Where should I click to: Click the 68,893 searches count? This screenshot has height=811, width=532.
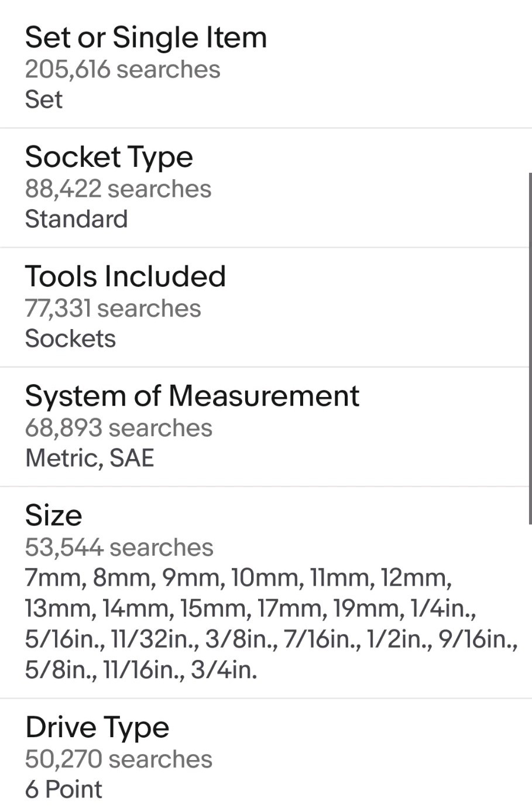point(119,427)
